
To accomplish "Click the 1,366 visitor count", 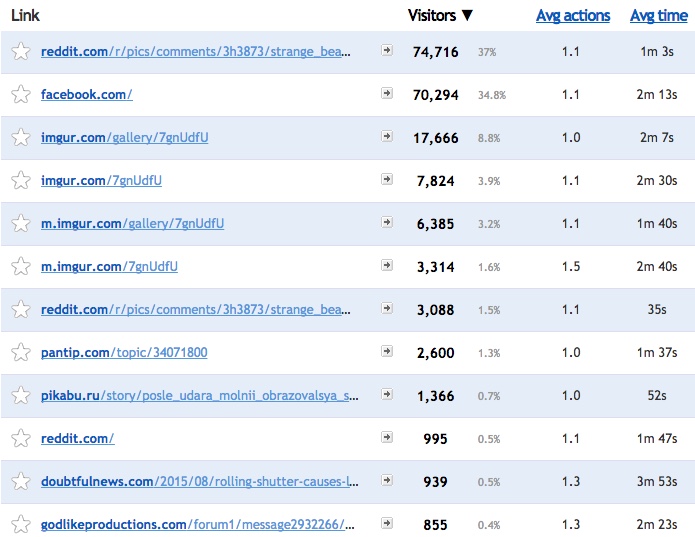I will click(435, 396).
